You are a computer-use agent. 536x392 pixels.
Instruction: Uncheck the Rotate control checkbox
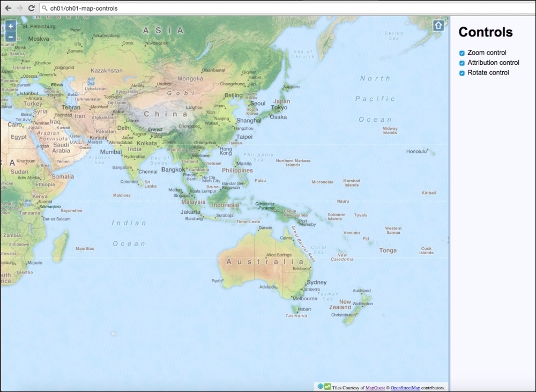[461, 73]
